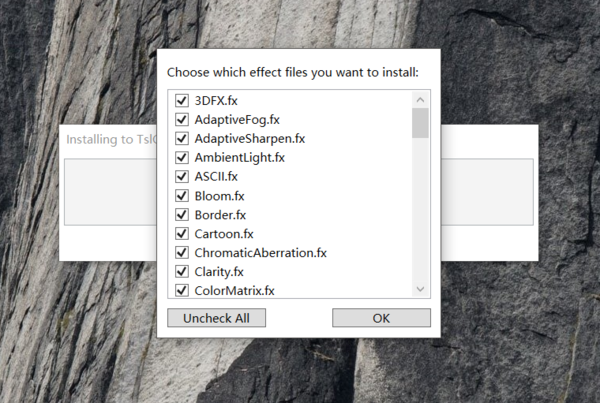
Task: Disable the ChromaticAberration.fx checkbox
Action: point(182,253)
